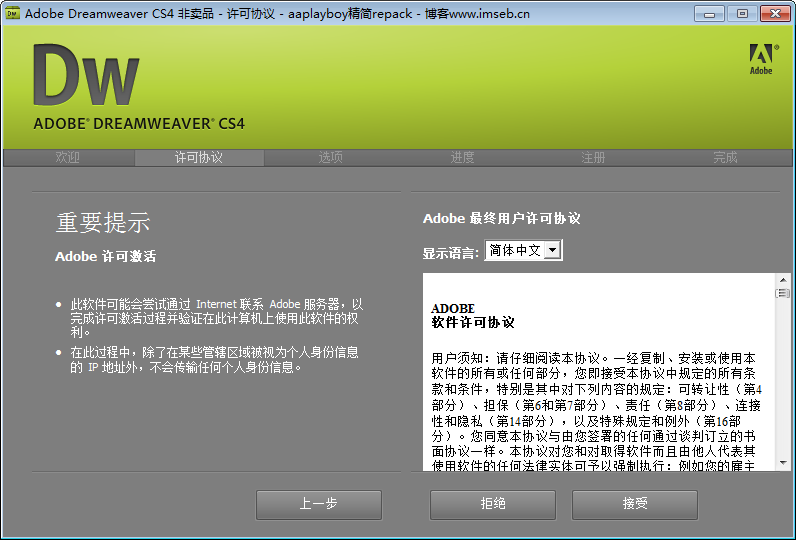Click the 重要提示 heading
This screenshot has height=540, width=796.
(x=103, y=223)
